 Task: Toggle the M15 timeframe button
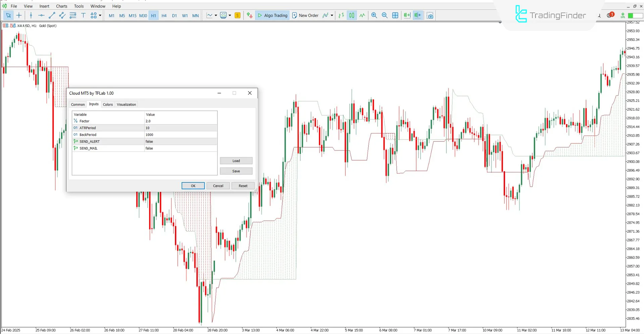coord(133,15)
